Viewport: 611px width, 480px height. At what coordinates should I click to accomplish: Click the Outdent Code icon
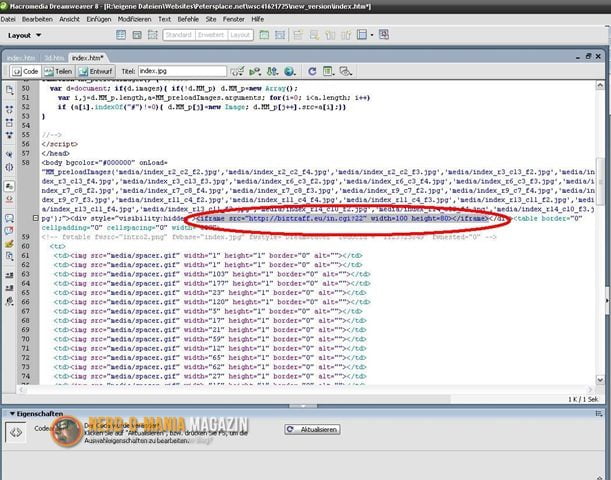coord(9,288)
